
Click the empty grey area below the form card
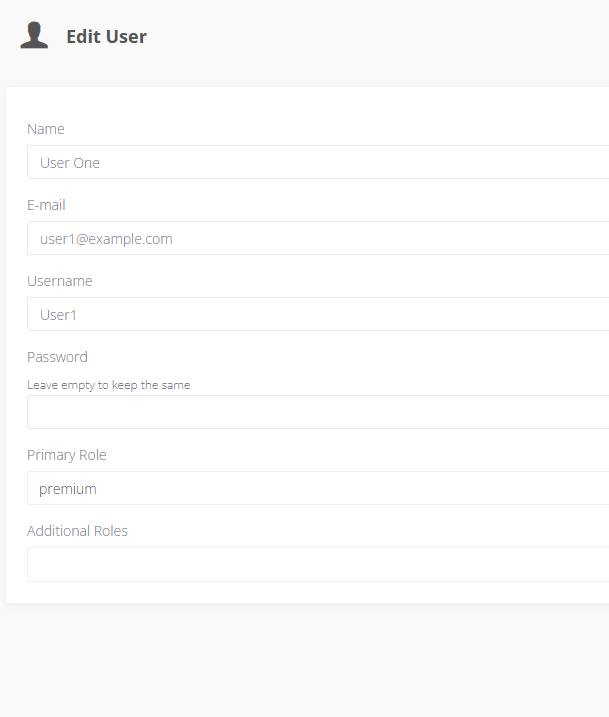(304, 658)
